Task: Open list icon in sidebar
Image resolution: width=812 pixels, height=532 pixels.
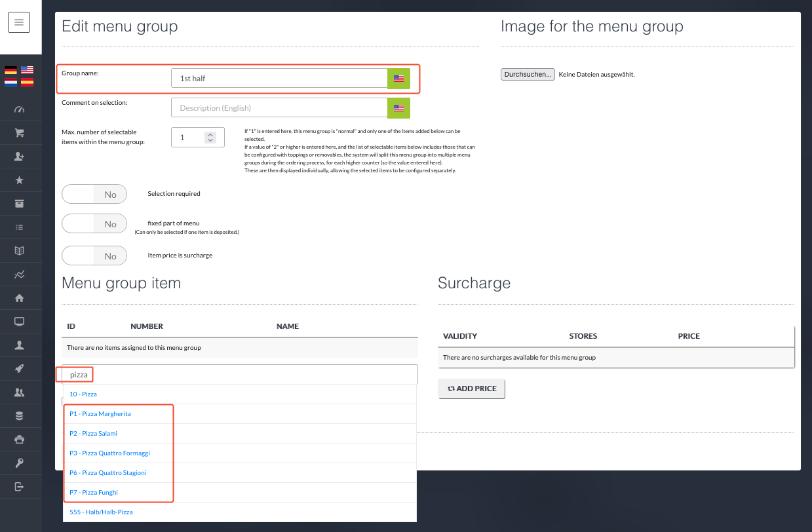Action: (19, 227)
